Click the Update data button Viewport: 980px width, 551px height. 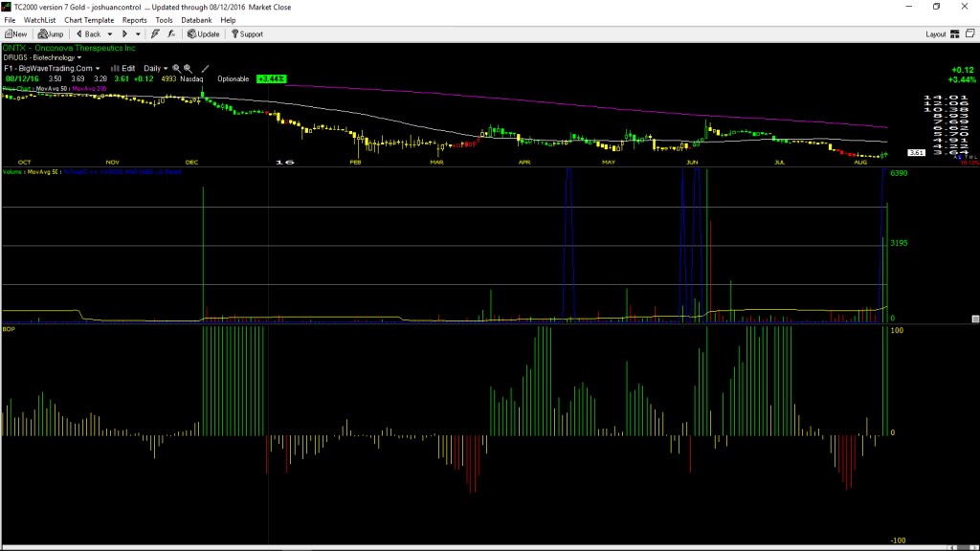click(204, 34)
